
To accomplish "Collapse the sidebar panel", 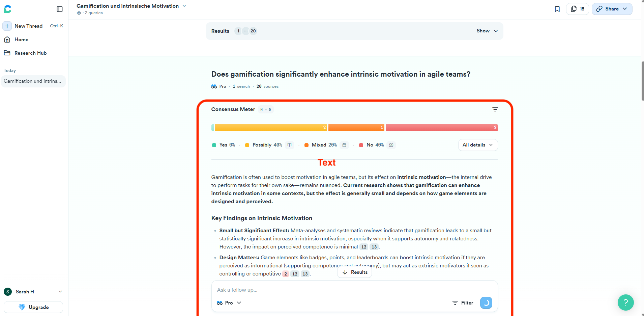I will (x=60, y=9).
